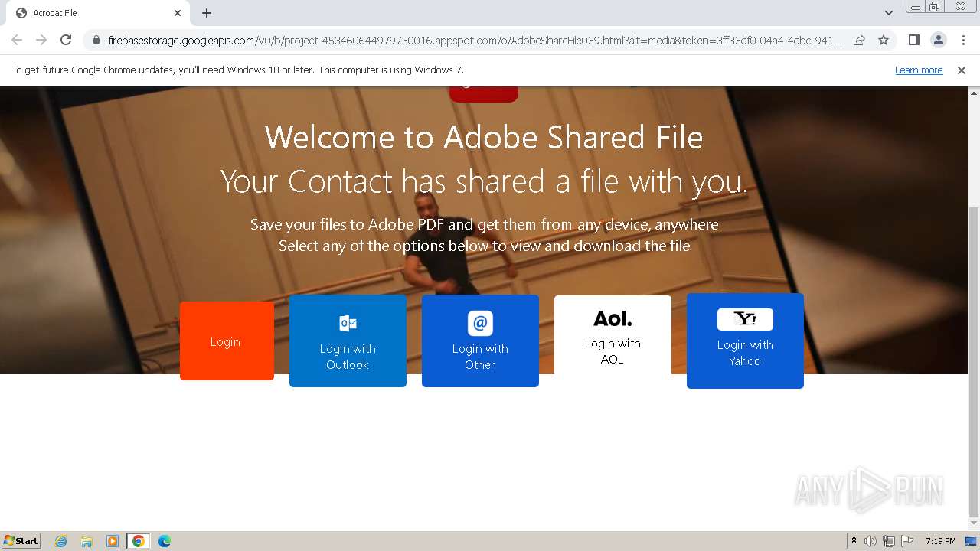Screen dimensions: 980x551
Task: Open Chrome three-dot menu
Action: point(963,40)
